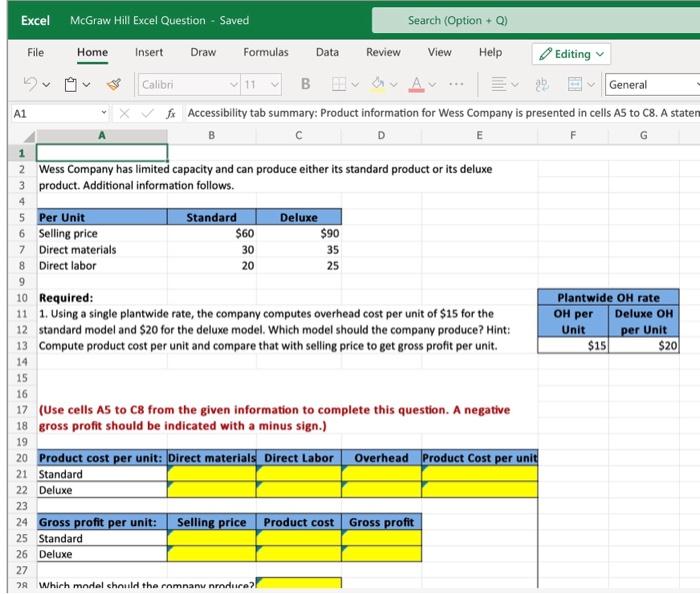Click the Undo icon
Screen dimensions: 700x594
pyautogui.click(x=30, y=83)
